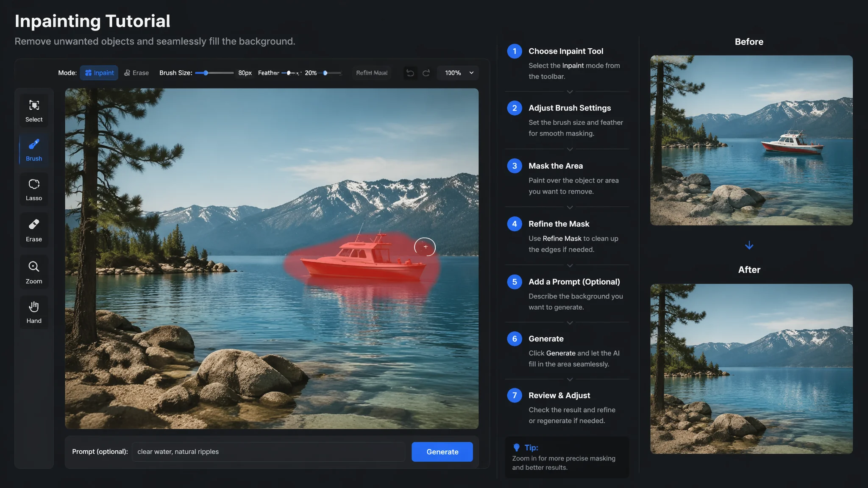Viewport: 868px width, 488px height.
Task: Activate the Brush tool
Action: 34,150
